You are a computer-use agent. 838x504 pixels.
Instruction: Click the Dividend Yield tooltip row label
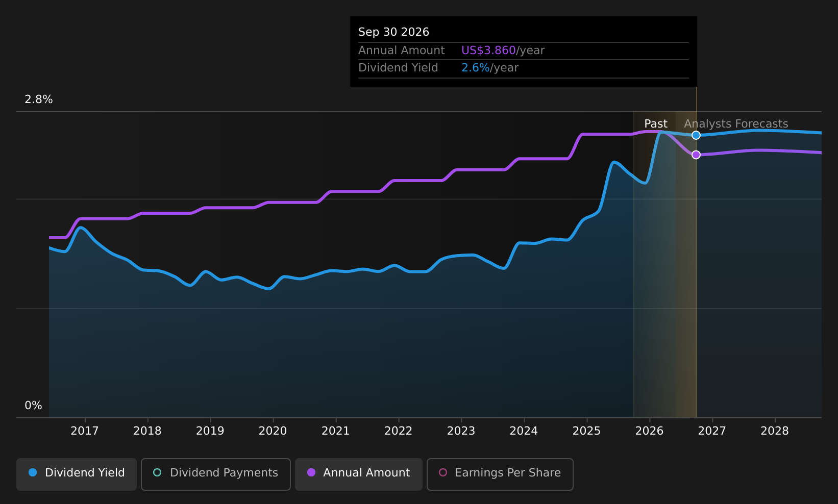coord(398,68)
